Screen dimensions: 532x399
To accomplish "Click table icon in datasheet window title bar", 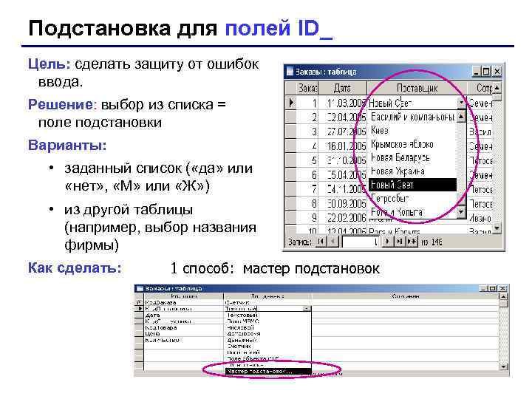I will 290,72.
